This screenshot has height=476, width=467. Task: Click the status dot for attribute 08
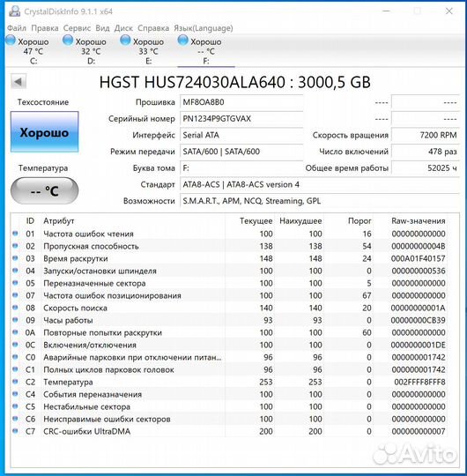pos(15,308)
